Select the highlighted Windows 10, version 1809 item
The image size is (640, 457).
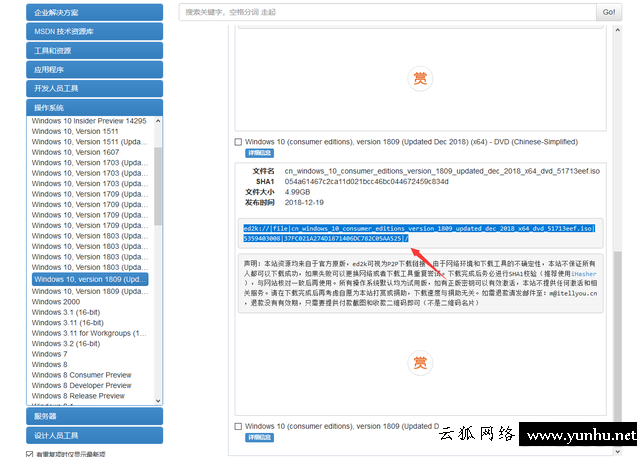(x=90, y=280)
